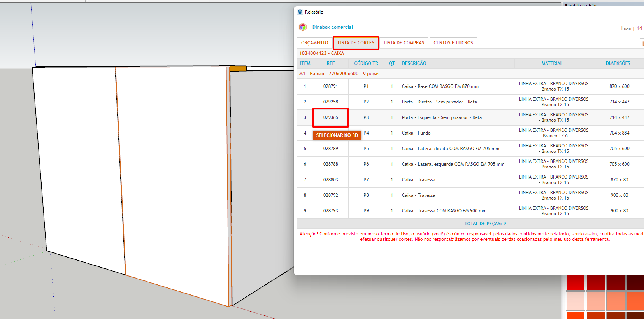The height and width of the screenshot is (319, 644).
Task: Select the CUSTOS E LUCROS tab
Action: coord(453,43)
